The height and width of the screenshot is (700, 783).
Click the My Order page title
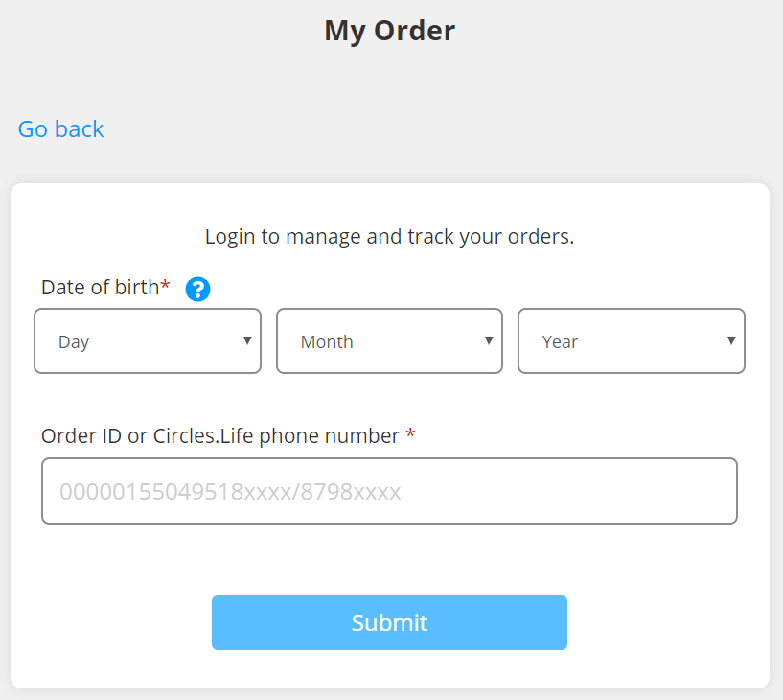pos(389,30)
